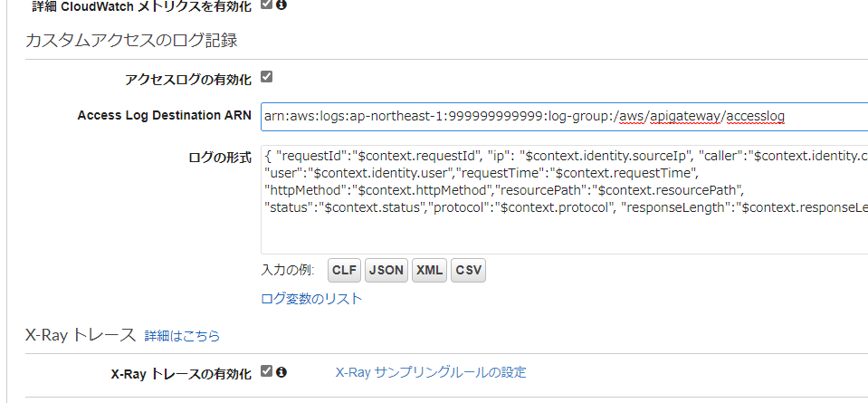Insert the JSON log format example

(x=386, y=270)
